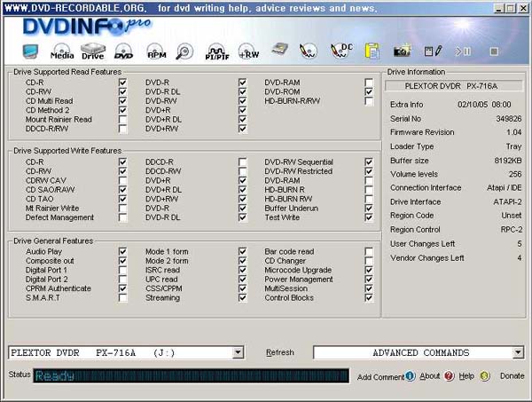Click the Buffer size 8192KB value

click(508, 161)
